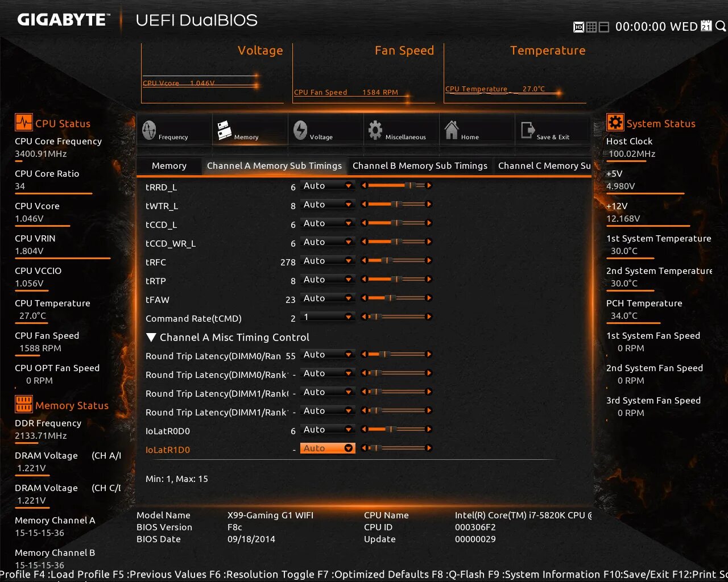Click the left arrow on tRTP slider
Image resolution: width=728 pixels, height=582 pixels.
364,279
